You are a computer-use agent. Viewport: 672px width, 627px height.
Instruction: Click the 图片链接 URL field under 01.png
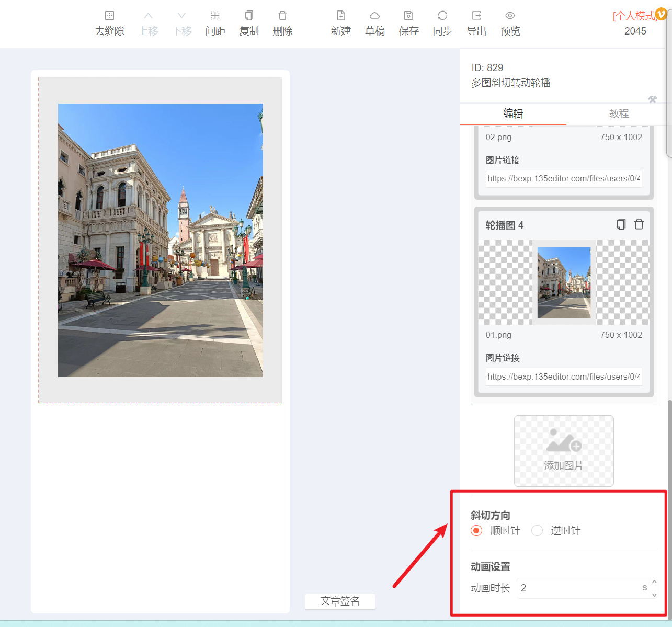pyautogui.click(x=564, y=377)
